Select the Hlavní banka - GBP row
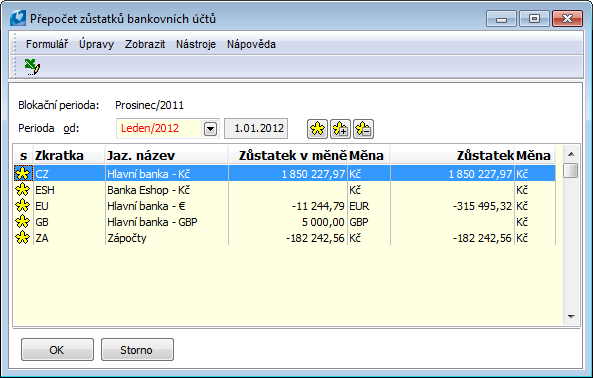Viewport: 593px width, 378px height. tap(284, 222)
